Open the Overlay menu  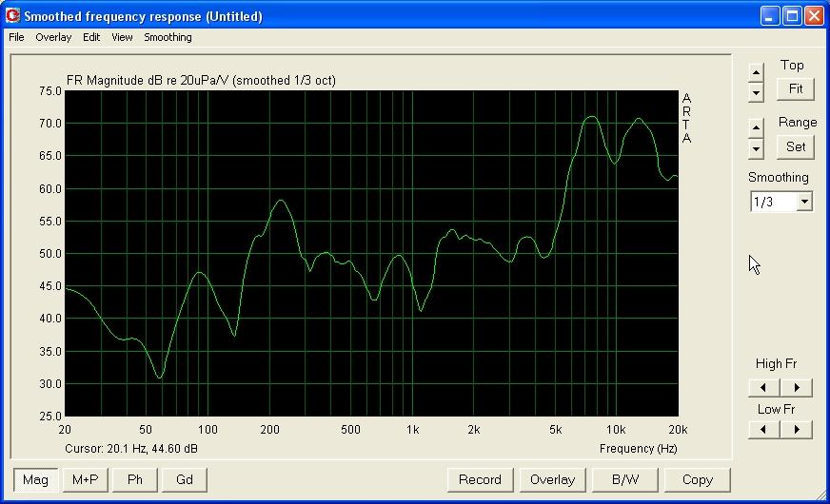pyautogui.click(x=53, y=37)
